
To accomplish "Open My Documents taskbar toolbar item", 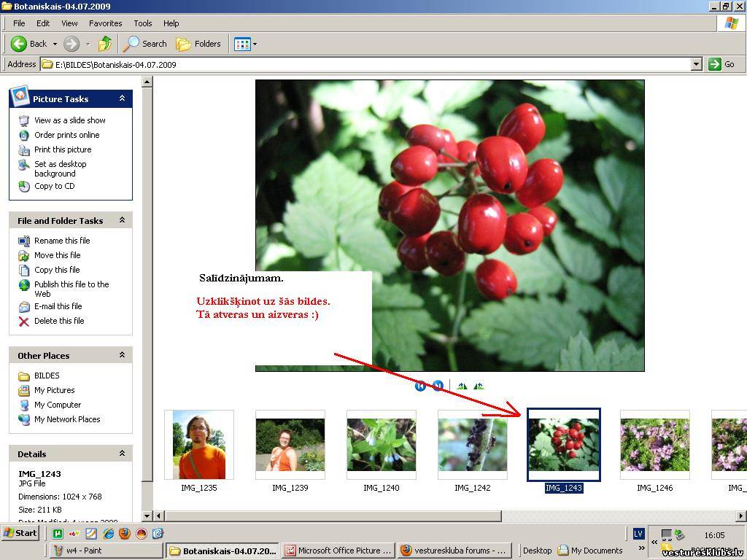I will point(590,551).
